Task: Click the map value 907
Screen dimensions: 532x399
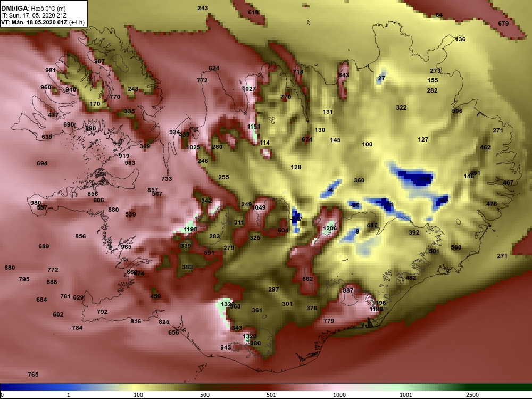Action: 99,61
